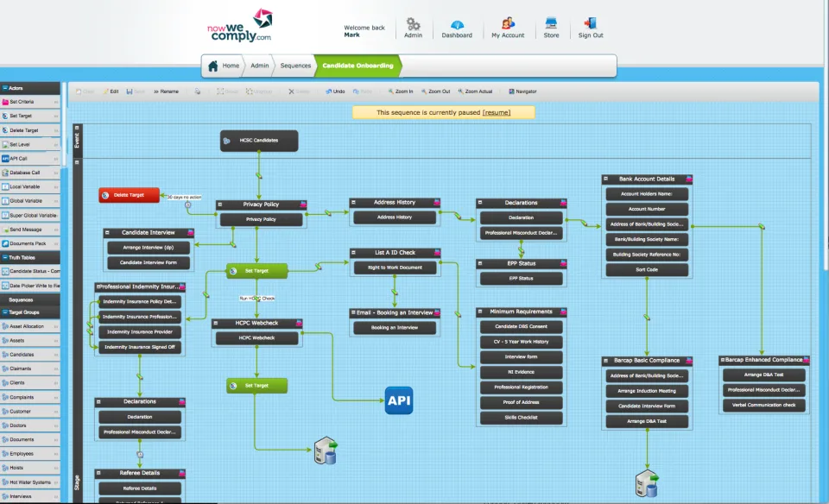Collapse the Actors panel section
The image size is (829, 504).
coord(5,88)
